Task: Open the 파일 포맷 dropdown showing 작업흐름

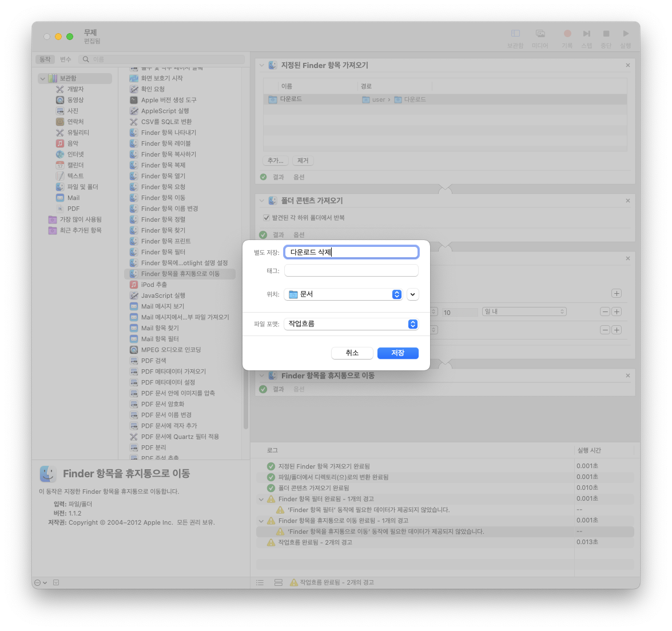Action: [351, 324]
